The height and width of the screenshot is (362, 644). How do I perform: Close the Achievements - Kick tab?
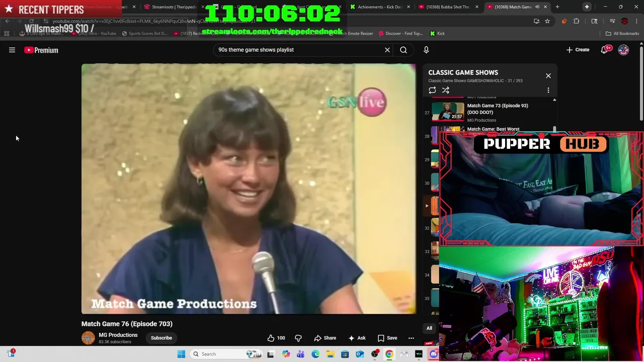(x=408, y=7)
